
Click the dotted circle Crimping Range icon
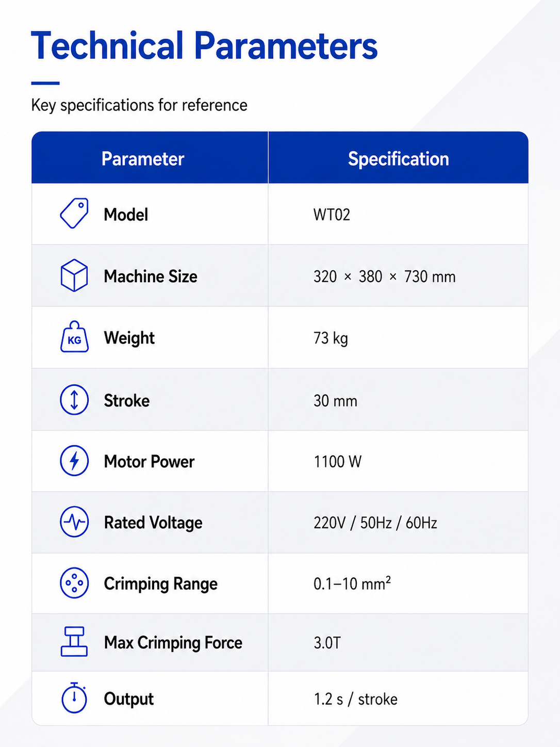[74, 583]
